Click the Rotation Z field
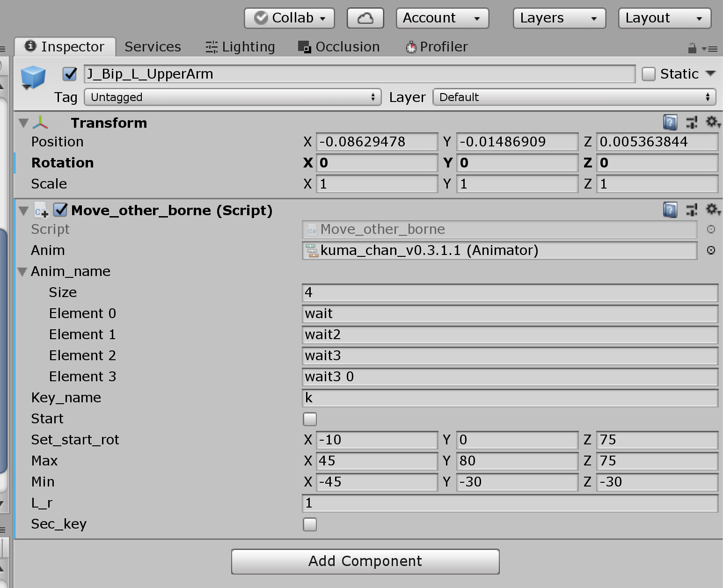723x588 pixels. tap(657, 163)
